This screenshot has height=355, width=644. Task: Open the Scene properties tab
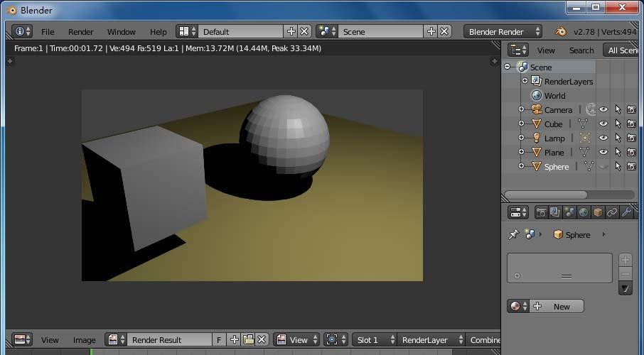click(569, 212)
